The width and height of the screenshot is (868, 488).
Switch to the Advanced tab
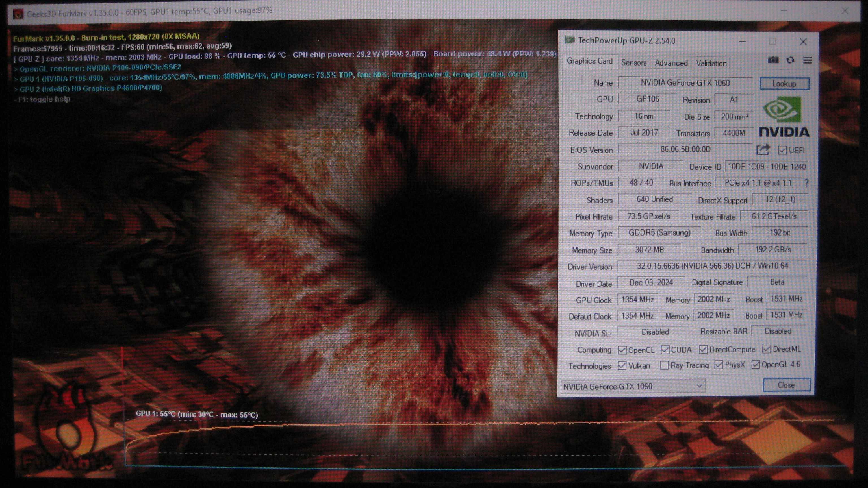(x=671, y=63)
